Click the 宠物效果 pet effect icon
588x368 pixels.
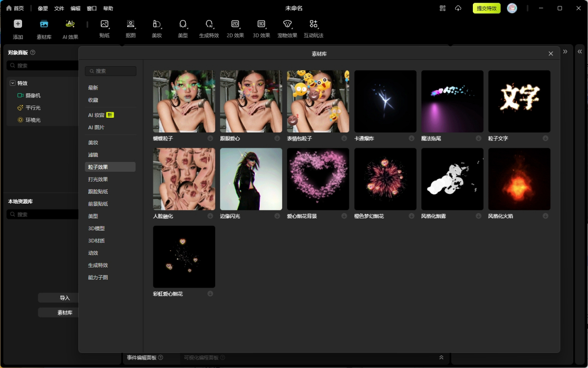tap(287, 25)
